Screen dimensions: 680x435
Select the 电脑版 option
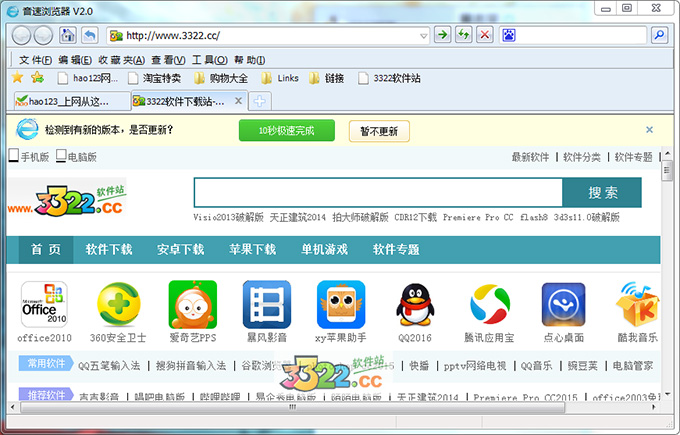click(76, 157)
